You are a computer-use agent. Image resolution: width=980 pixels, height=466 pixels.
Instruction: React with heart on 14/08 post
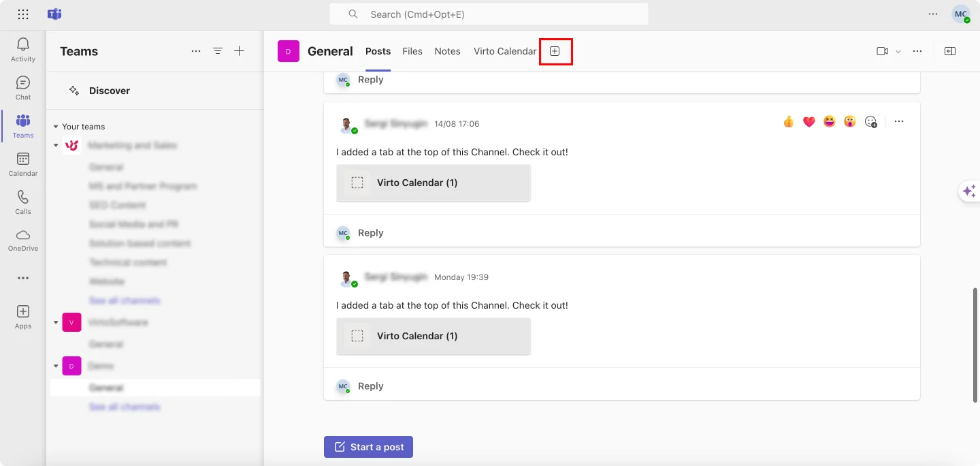point(809,121)
